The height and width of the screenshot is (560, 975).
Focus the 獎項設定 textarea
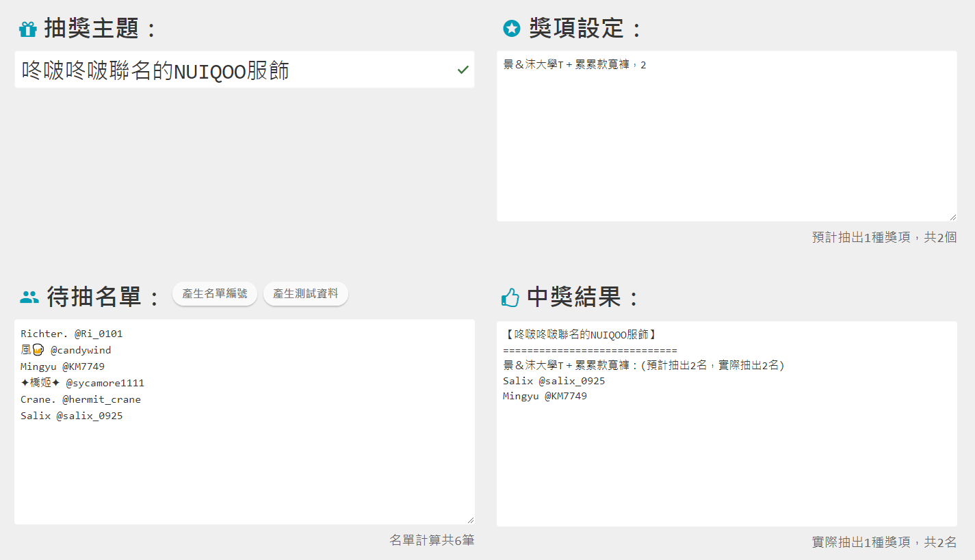pyautogui.click(x=727, y=136)
